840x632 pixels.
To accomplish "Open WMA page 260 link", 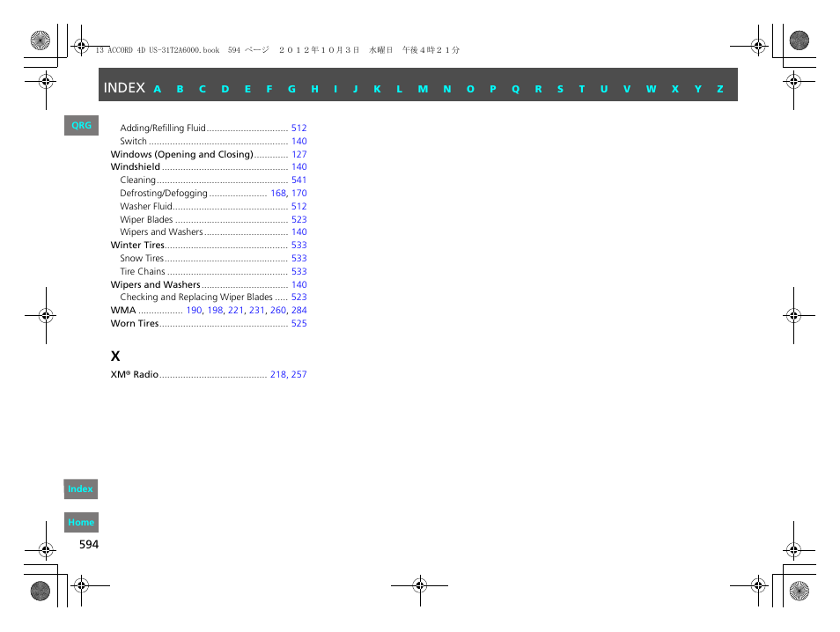I will coord(278,310).
